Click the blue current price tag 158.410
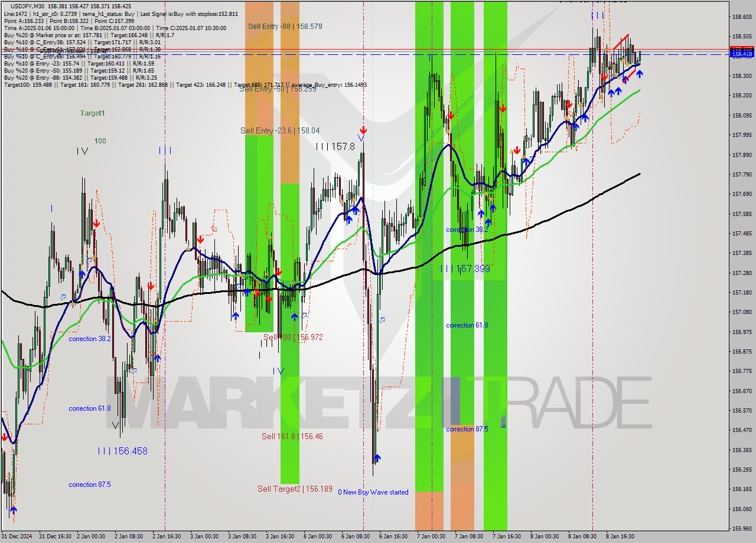 point(742,54)
